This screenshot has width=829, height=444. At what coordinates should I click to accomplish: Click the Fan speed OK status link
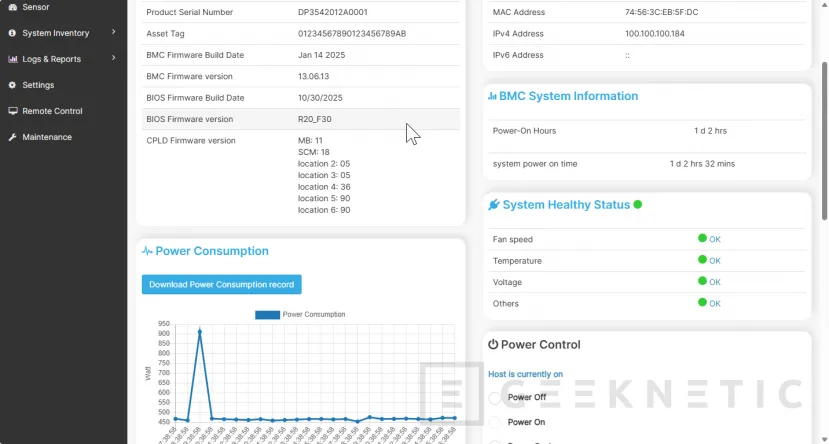[x=714, y=240]
